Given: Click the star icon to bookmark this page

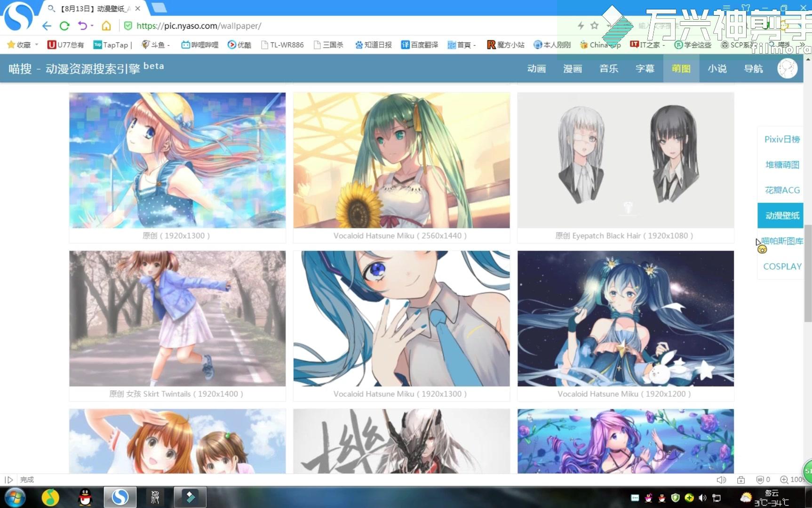Looking at the screenshot, I should point(594,25).
